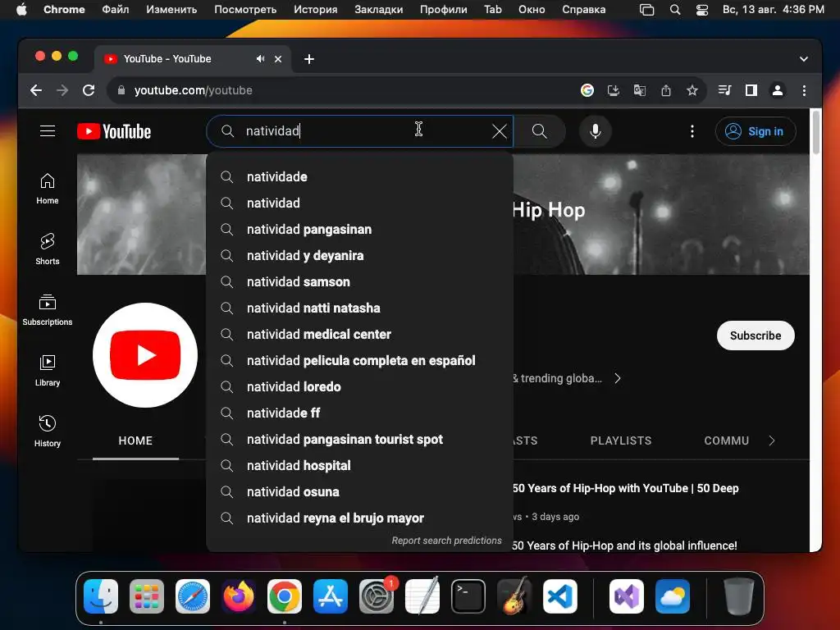840x630 pixels.
Task: Select suggestion 'natividade'
Action: [359, 177]
